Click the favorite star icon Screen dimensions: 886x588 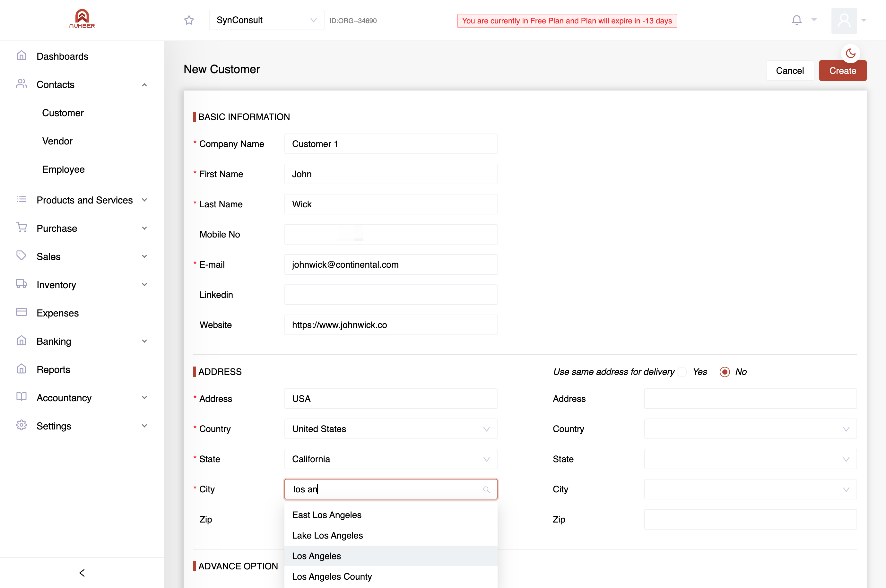(189, 20)
